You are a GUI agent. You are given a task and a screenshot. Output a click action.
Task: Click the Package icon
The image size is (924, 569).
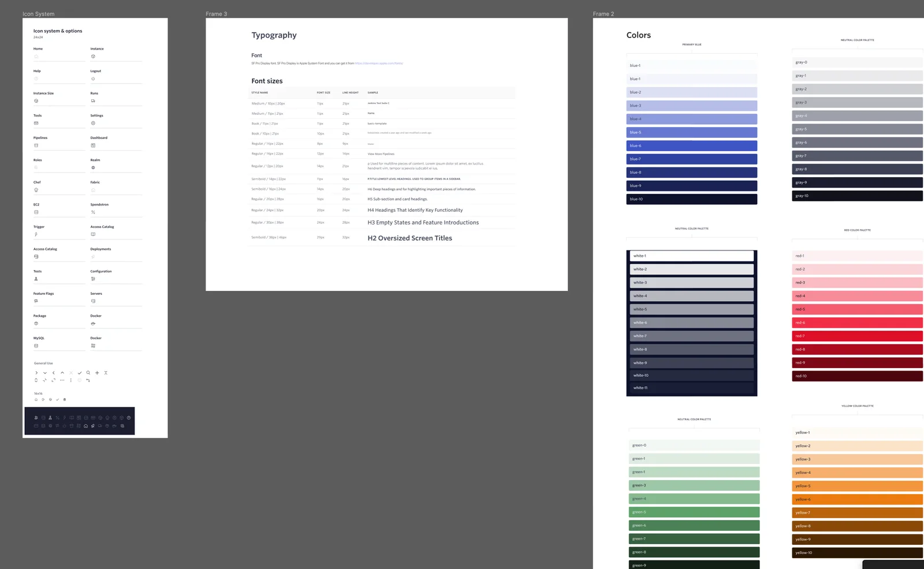36,324
